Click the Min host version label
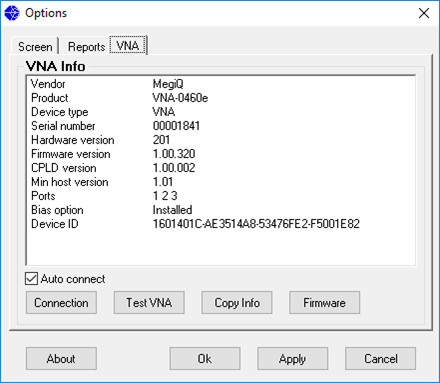Image resolution: width=440 pixels, height=383 pixels. (x=70, y=182)
